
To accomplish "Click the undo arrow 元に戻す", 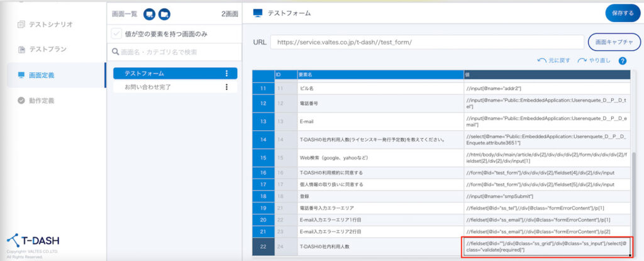I will [553, 60].
